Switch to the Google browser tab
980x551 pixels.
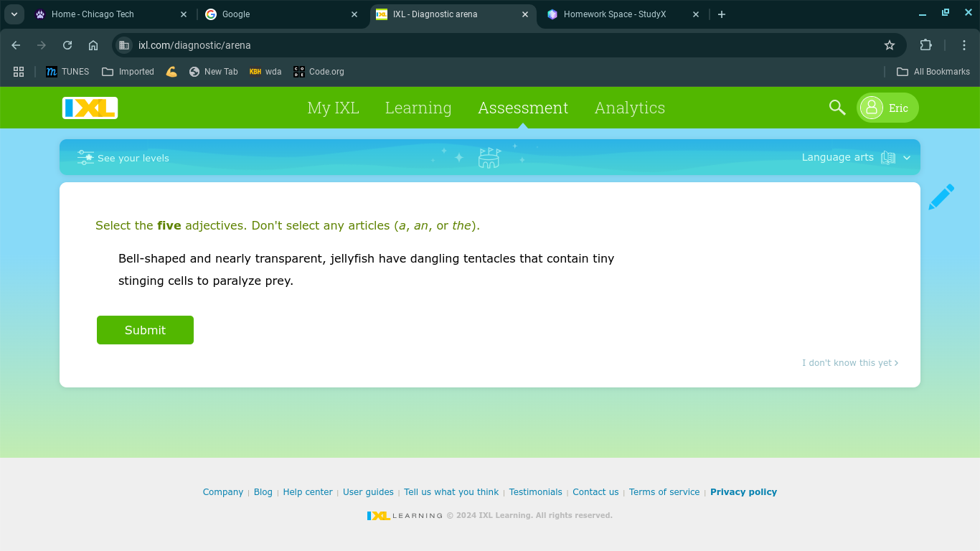[x=281, y=14]
